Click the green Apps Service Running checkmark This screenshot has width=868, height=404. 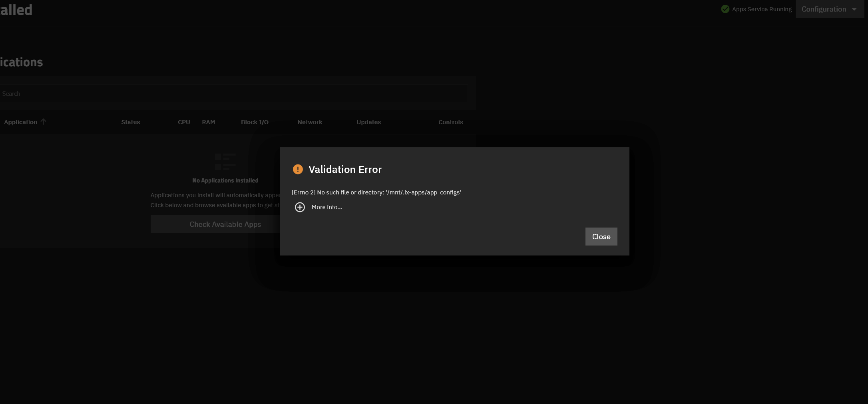[x=725, y=9]
